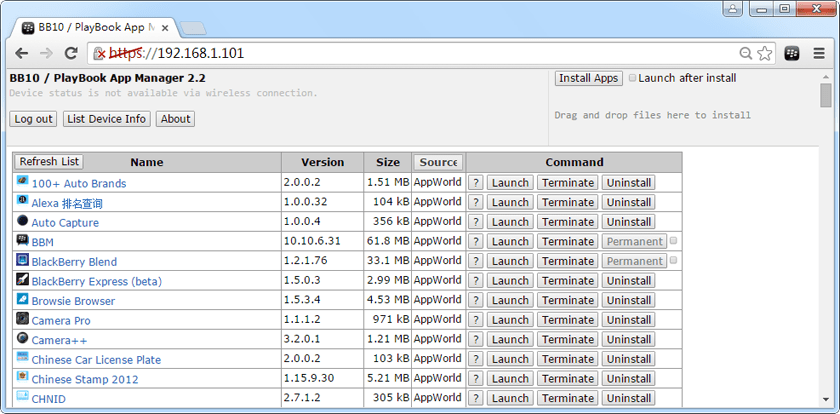Uninstall Auto Capture

(628, 222)
